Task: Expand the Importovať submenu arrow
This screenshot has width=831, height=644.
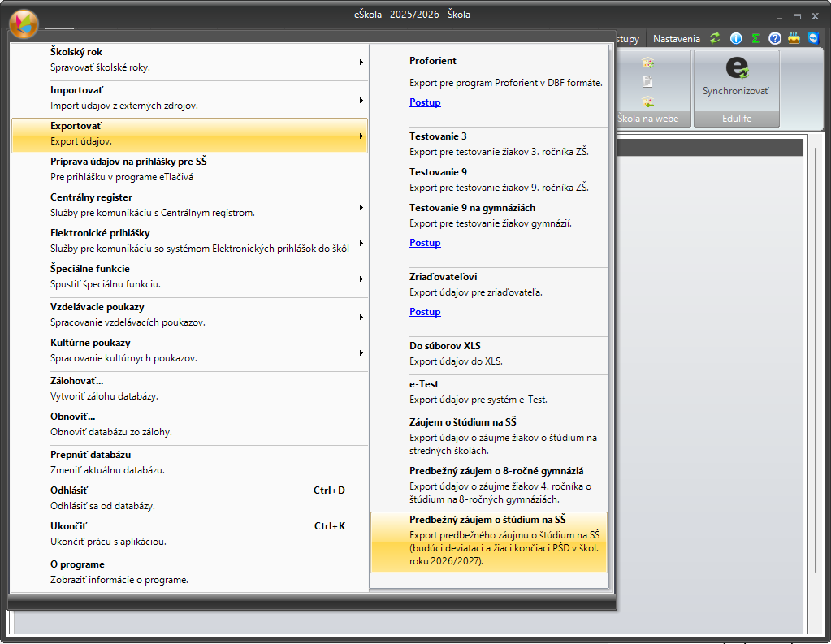Action: [x=361, y=100]
